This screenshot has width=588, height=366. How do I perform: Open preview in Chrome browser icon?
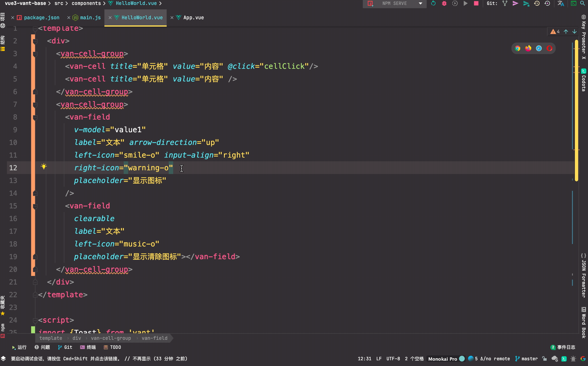pos(518,49)
